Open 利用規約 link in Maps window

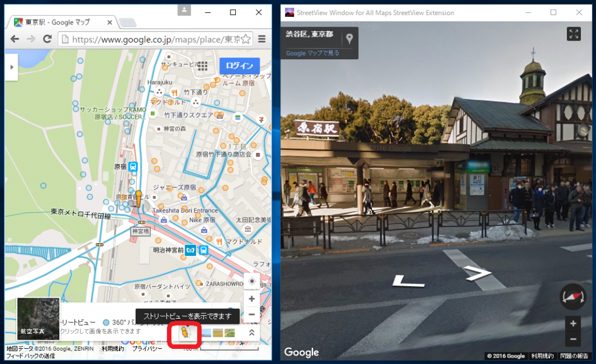[113, 348]
